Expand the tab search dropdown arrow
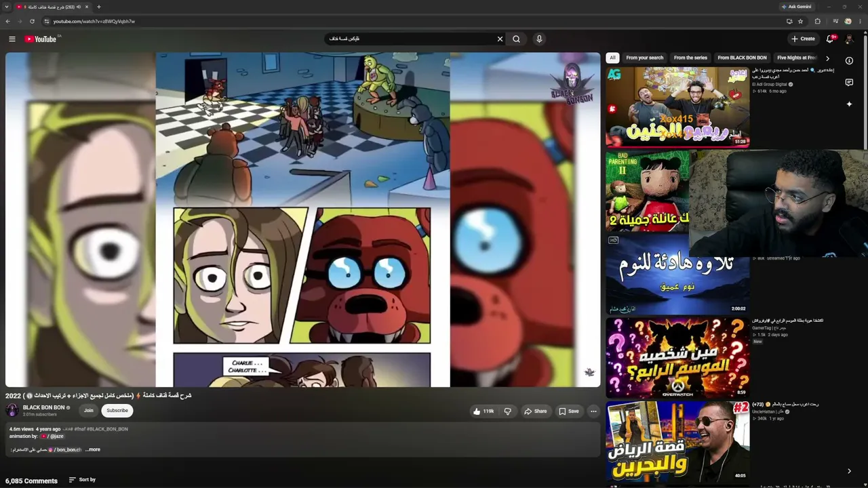 6,7
